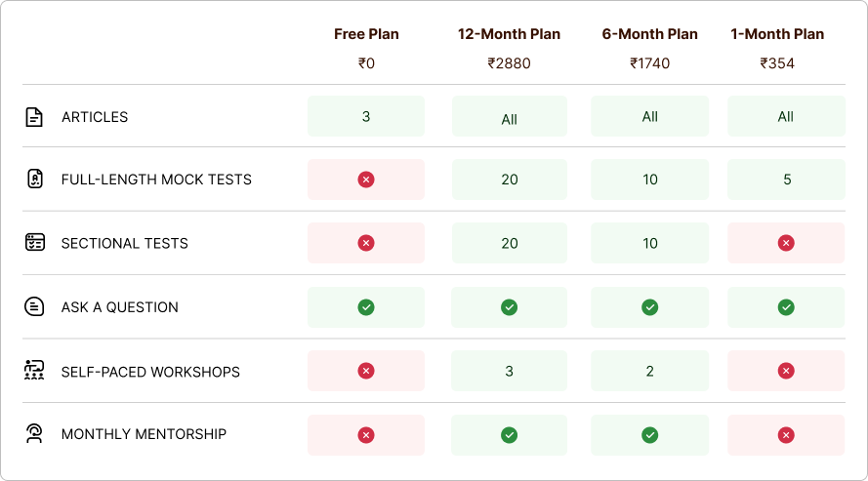Screen dimensions: 868x481
Task: Click the ₹2880 price
Action: point(510,63)
